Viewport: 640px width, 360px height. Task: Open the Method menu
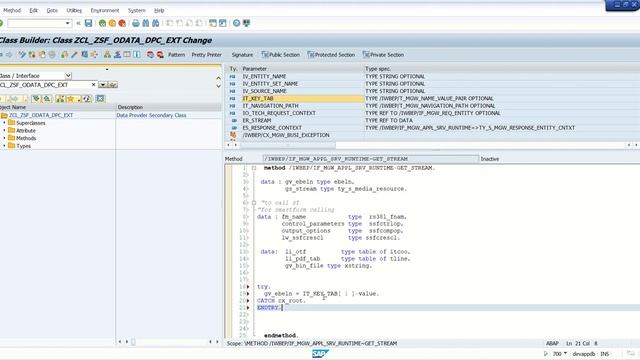(12, 10)
